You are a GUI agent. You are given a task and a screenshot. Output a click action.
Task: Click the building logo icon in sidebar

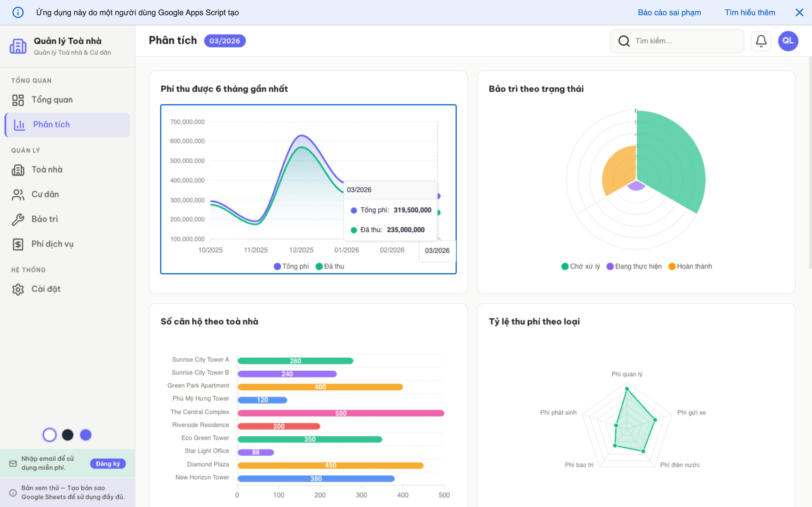coord(18,46)
